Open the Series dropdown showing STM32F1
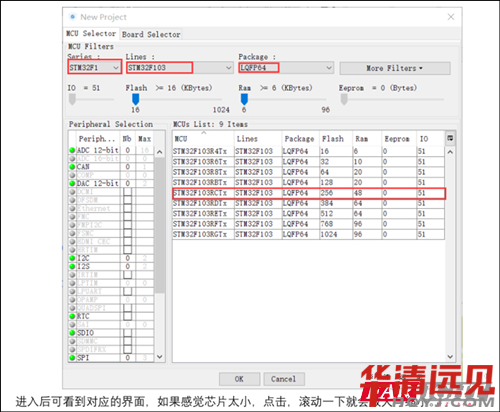This screenshot has width=500, height=412. [x=94, y=67]
